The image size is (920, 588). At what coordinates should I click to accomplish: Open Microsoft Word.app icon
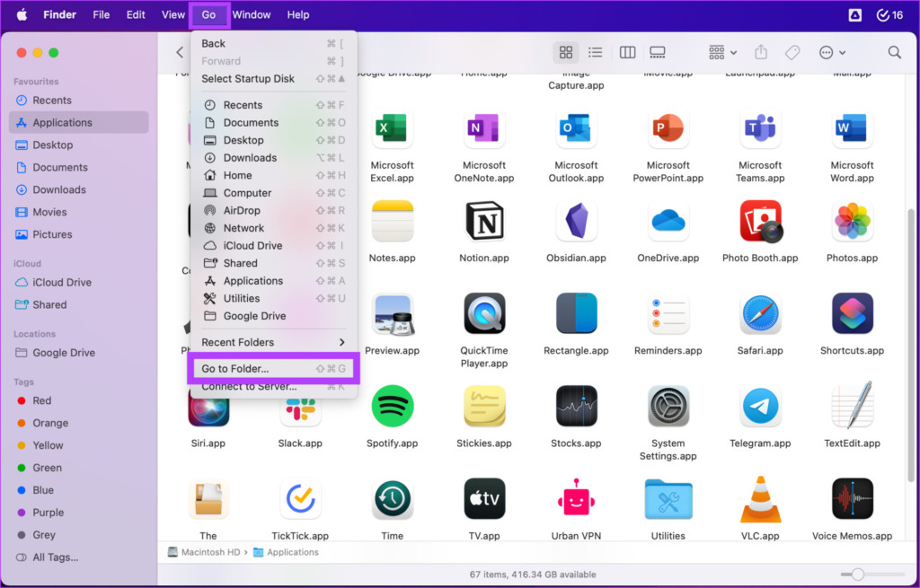(x=853, y=128)
